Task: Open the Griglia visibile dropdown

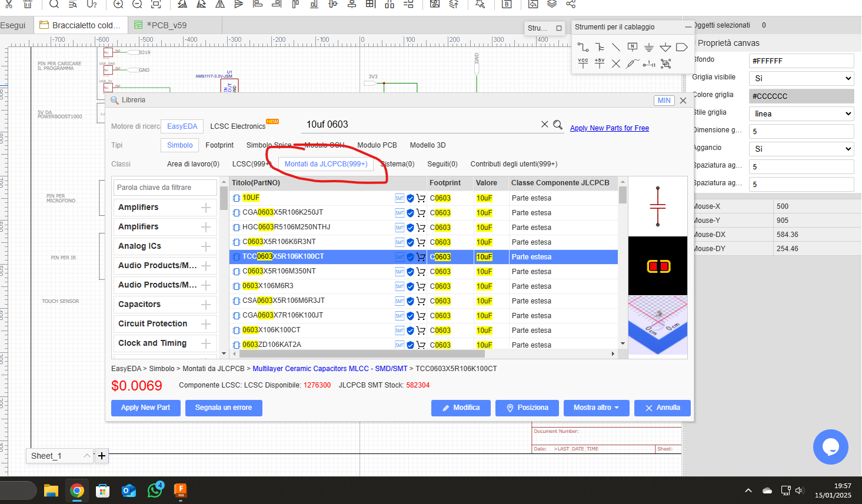Action: coord(801,78)
